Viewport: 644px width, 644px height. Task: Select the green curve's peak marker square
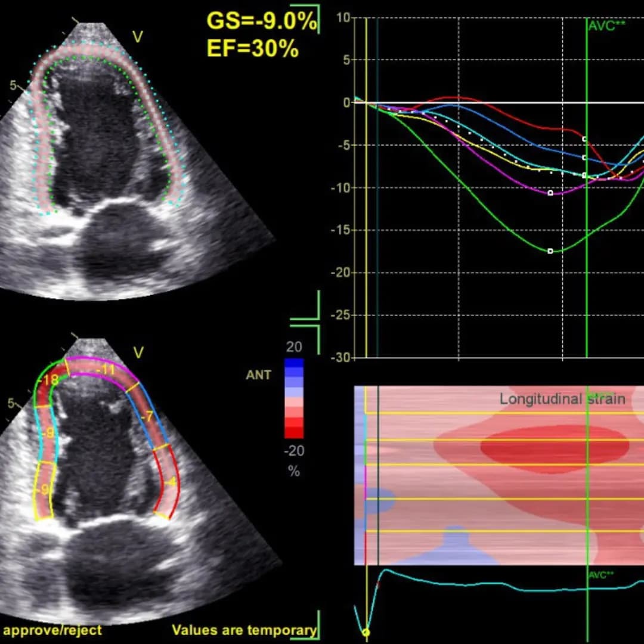pos(550,251)
